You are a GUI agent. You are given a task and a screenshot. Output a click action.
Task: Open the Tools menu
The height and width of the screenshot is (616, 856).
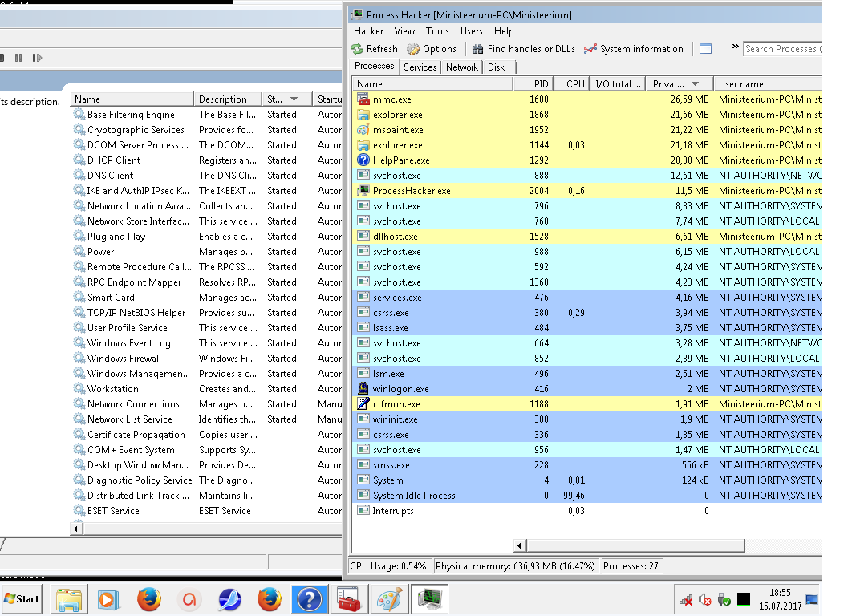click(437, 31)
